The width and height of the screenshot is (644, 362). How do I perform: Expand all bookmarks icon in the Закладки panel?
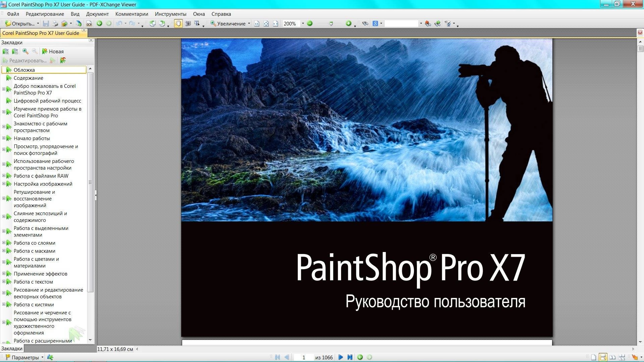pos(6,51)
